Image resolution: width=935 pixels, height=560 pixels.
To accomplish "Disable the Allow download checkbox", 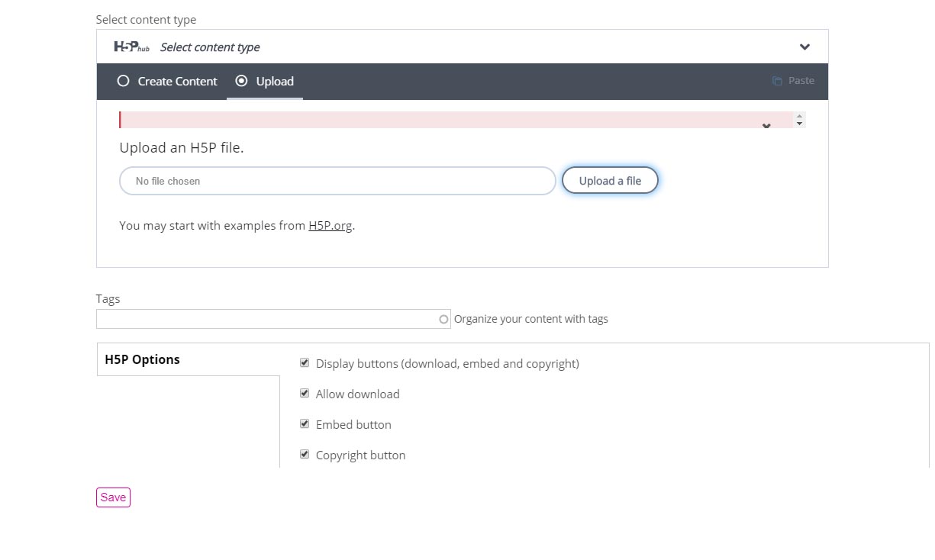I will pyautogui.click(x=305, y=393).
